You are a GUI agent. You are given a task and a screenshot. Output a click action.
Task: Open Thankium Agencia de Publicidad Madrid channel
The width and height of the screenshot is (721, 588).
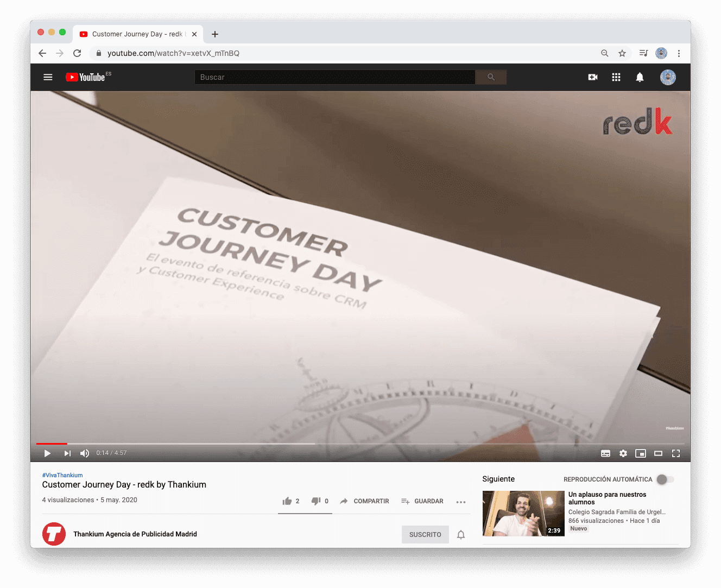click(135, 534)
